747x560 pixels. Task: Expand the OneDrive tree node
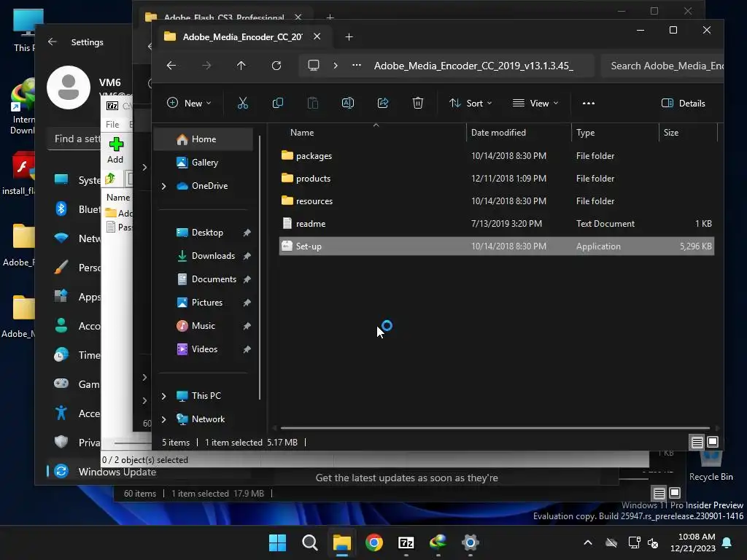[164, 186]
